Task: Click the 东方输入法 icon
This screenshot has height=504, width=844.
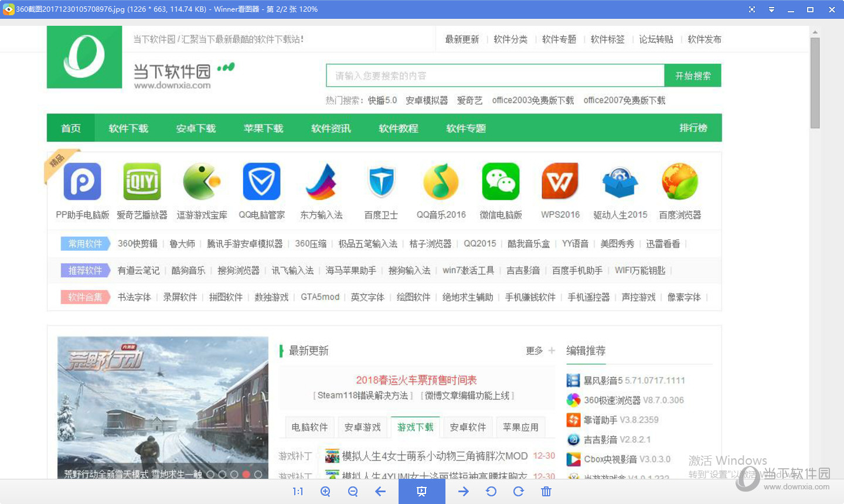Action: tap(321, 182)
